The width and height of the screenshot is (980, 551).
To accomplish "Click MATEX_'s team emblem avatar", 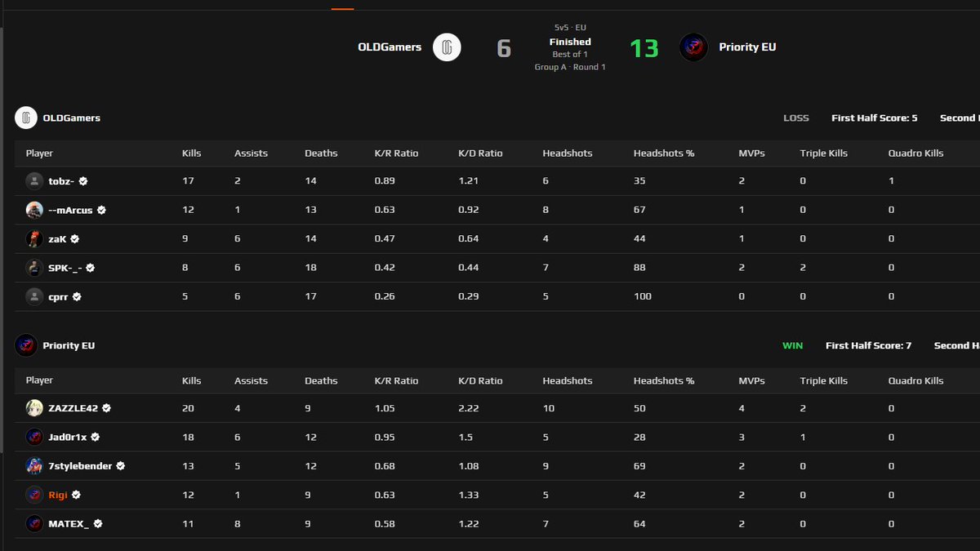I will point(33,523).
